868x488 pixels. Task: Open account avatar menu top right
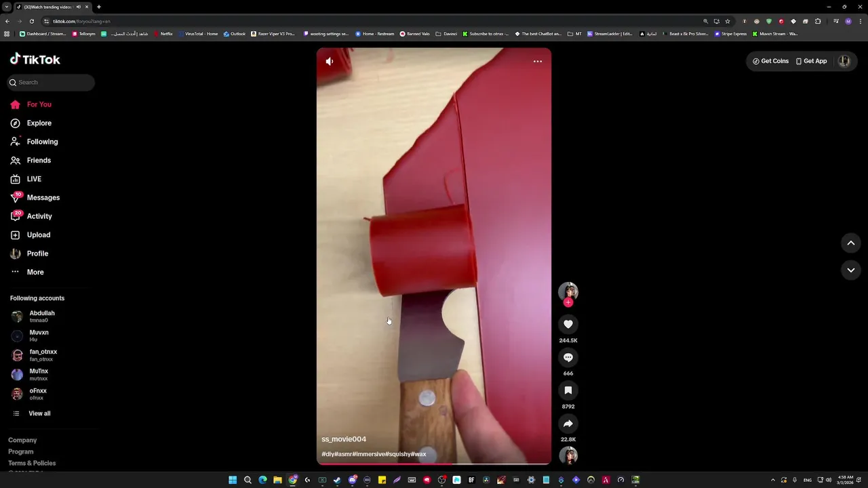844,61
